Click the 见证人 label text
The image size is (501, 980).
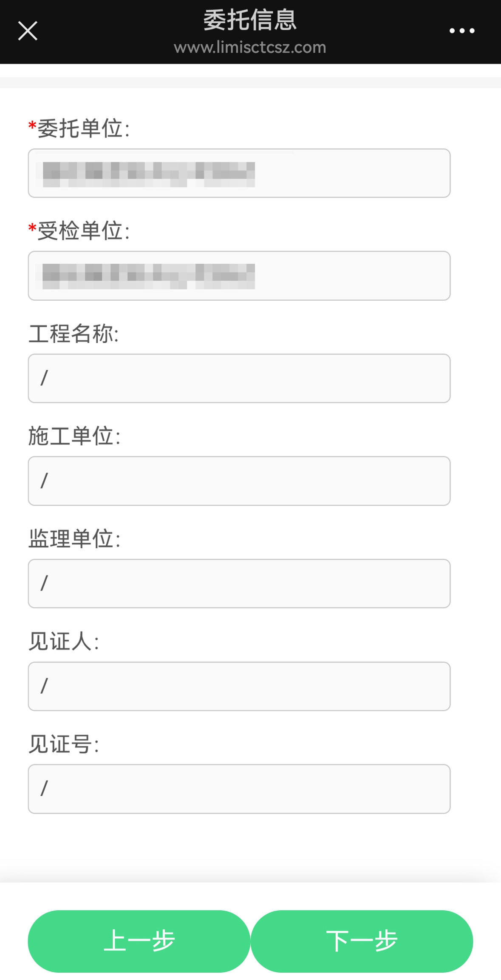coord(64,641)
